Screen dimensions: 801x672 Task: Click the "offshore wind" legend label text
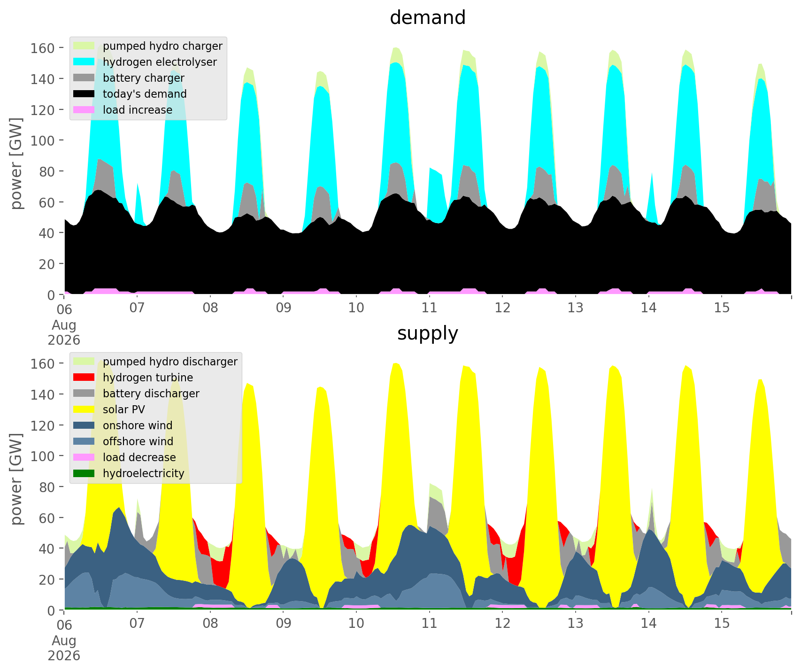point(138,441)
